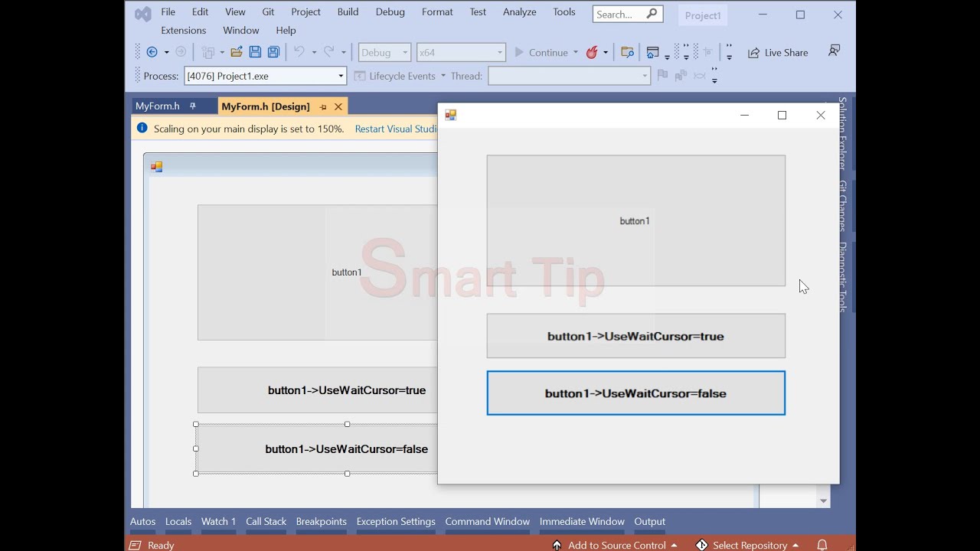Open the File menu

tap(168, 12)
